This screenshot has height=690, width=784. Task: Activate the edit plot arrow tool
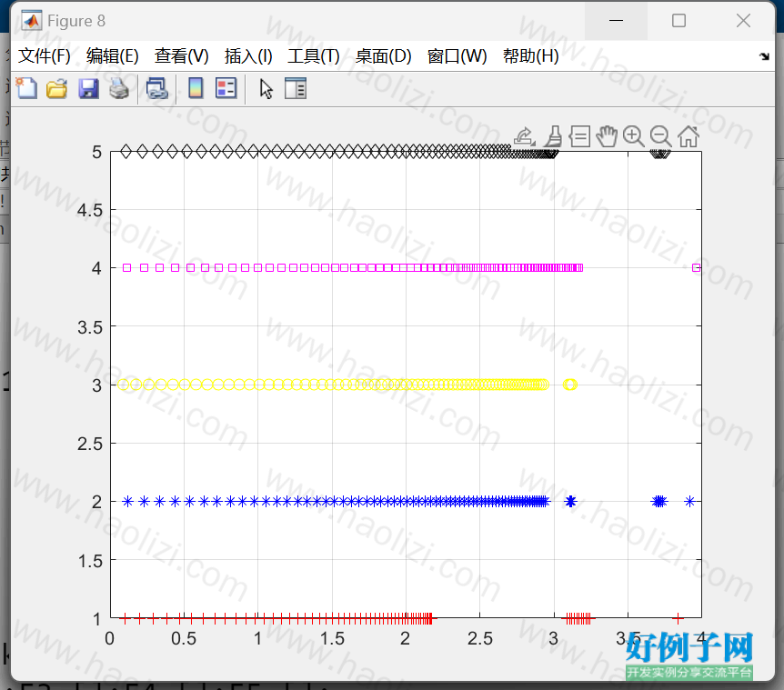[x=266, y=89]
